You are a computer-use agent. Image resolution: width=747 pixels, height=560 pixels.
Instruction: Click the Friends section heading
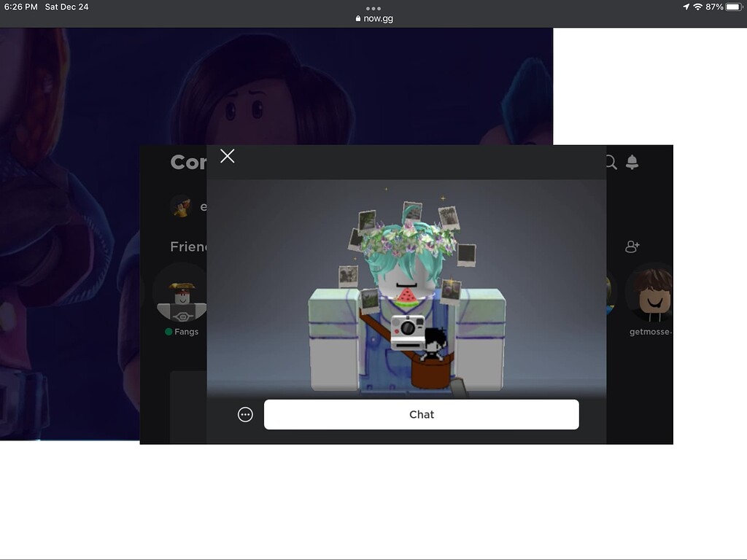188,247
